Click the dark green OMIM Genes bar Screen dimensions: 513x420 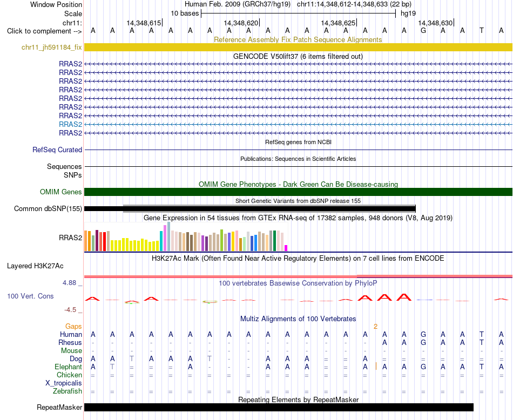coord(298,192)
